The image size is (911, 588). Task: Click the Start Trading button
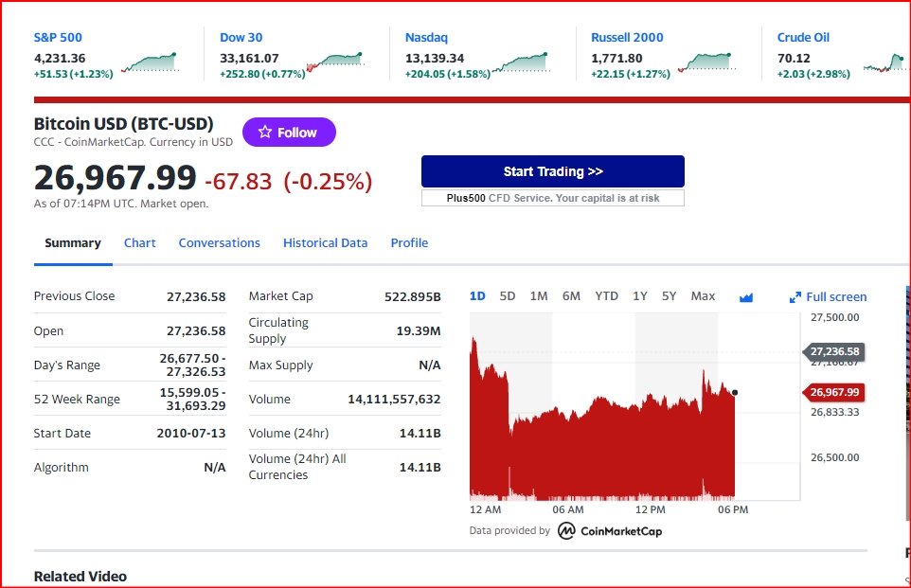552,171
